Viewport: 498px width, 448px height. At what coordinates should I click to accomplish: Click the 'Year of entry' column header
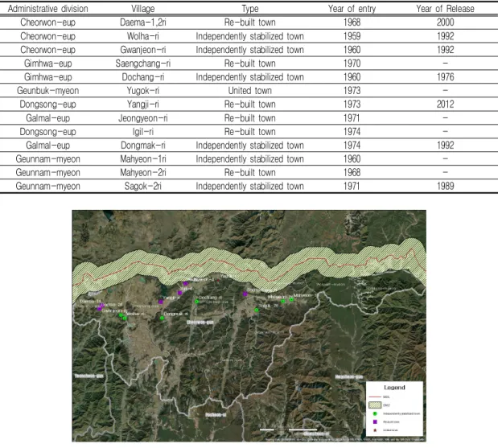pyautogui.click(x=352, y=9)
